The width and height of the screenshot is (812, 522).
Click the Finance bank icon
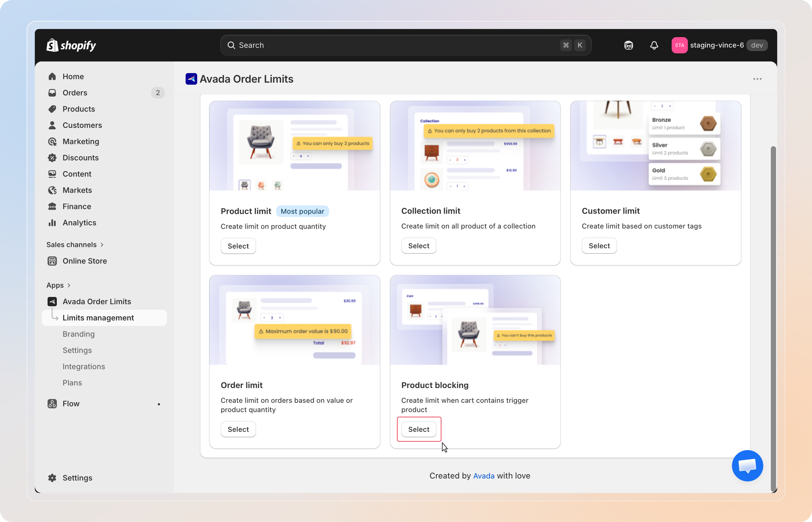tap(52, 206)
